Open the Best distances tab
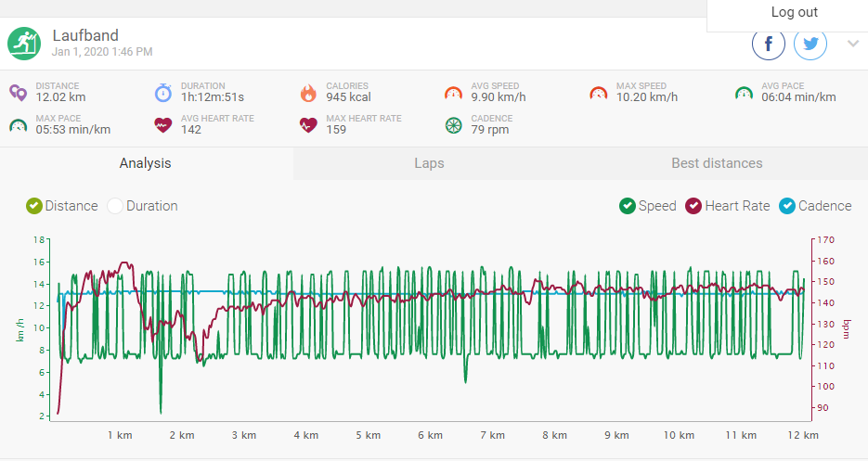 (x=717, y=163)
